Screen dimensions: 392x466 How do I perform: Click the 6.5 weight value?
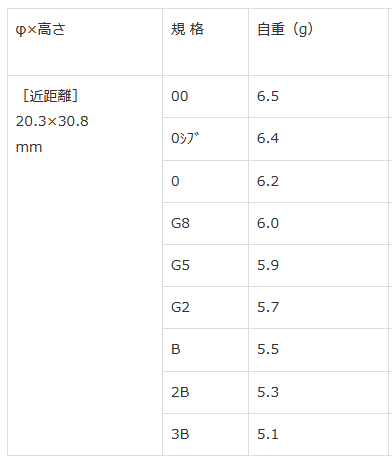268,96
